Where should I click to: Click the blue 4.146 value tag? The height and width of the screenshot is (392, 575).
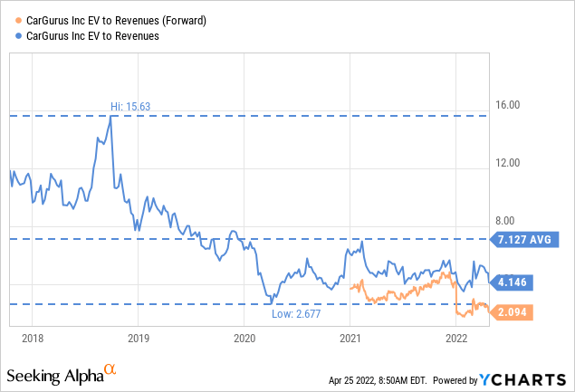coord(512,282)
